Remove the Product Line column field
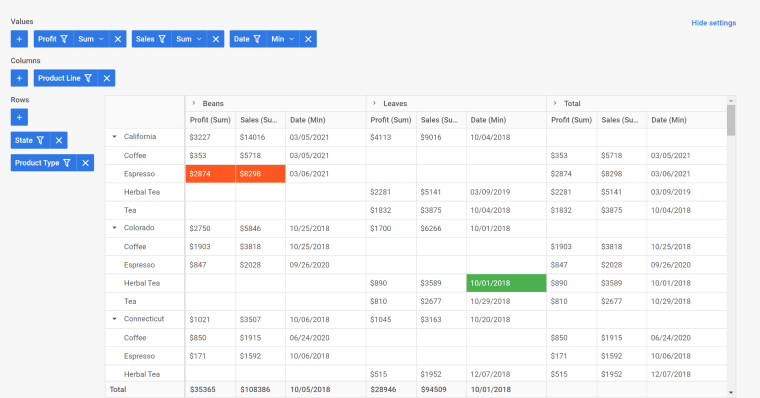Screen dimensions: 760x398 pos(107,78)
